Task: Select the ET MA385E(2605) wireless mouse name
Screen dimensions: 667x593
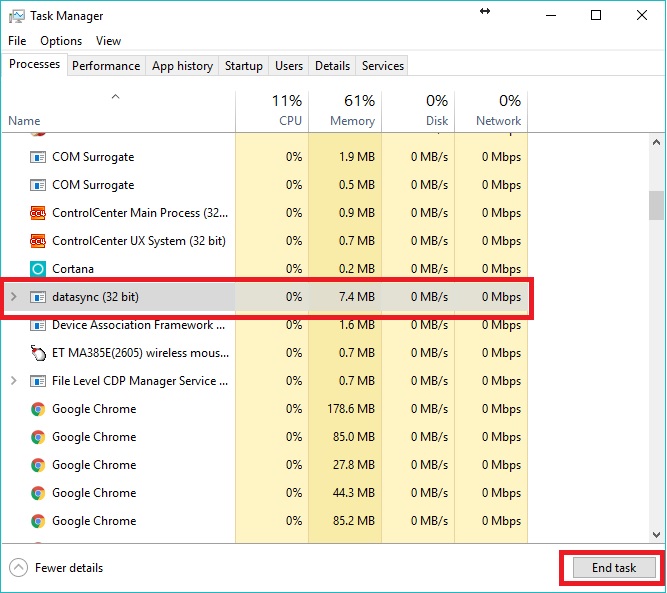Action: [140, 353]
